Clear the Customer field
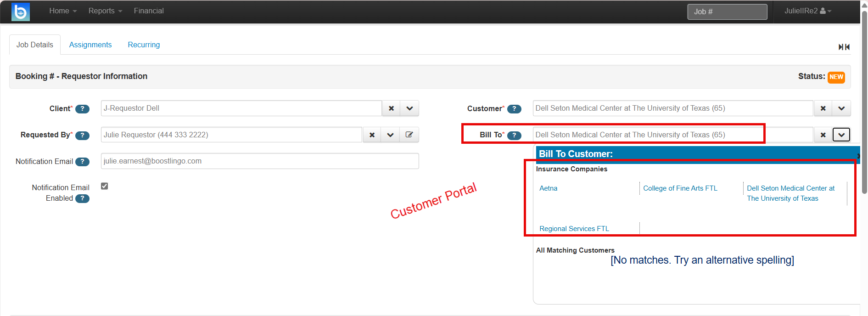868x316 pixels. (x=823, y=108)
